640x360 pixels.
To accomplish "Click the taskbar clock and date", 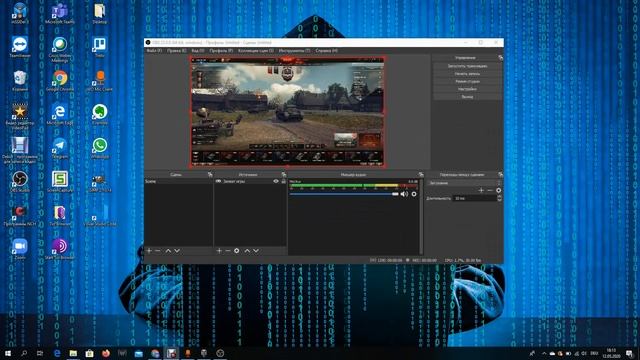I will coord(611,353).
